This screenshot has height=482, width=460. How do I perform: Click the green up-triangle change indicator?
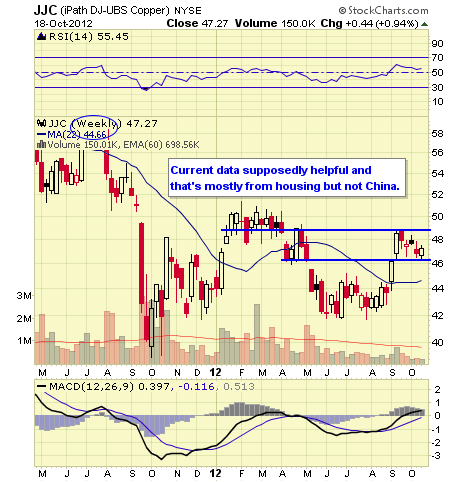tap(424, 24)
